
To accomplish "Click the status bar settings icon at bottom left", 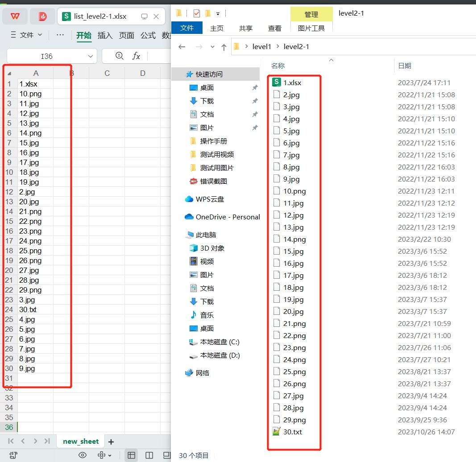I will tap(13, 455).
